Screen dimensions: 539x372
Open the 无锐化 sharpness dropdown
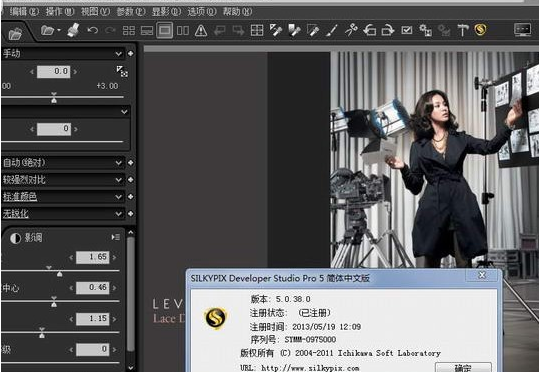(x=63, y=214)
